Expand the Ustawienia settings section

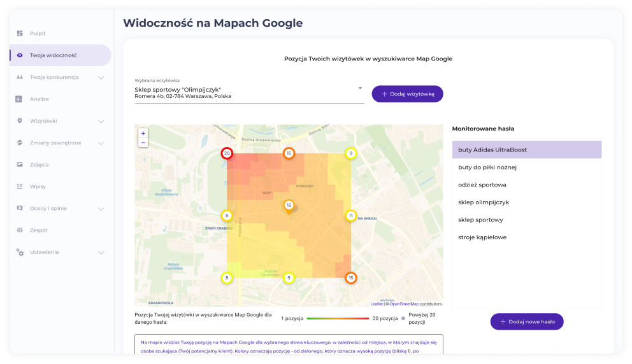101,253
